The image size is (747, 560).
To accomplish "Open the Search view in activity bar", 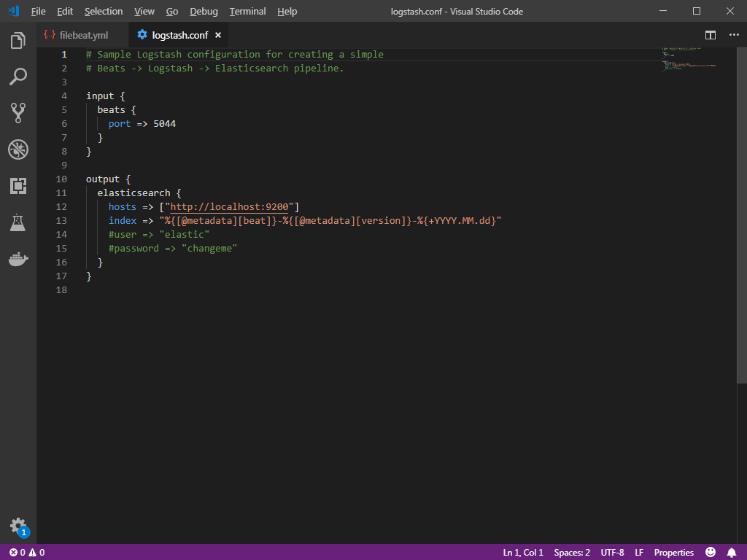I will point(18,77).
